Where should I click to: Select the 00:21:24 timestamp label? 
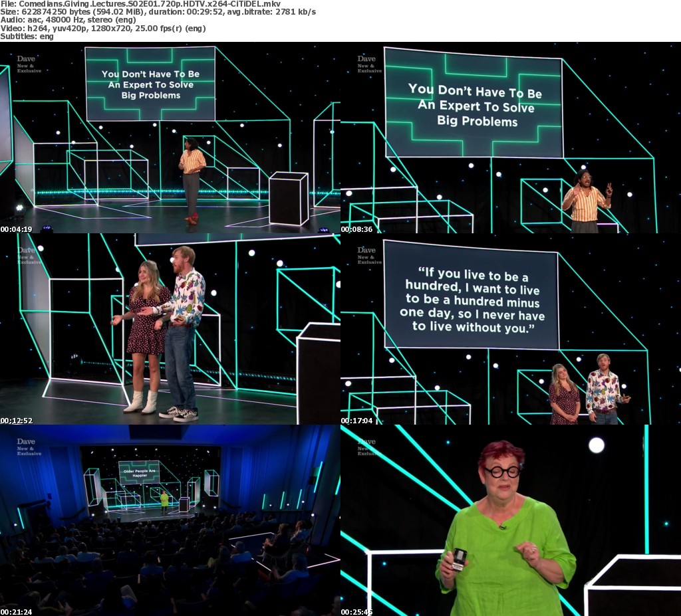pyautogui.click(x=17, y=611)
